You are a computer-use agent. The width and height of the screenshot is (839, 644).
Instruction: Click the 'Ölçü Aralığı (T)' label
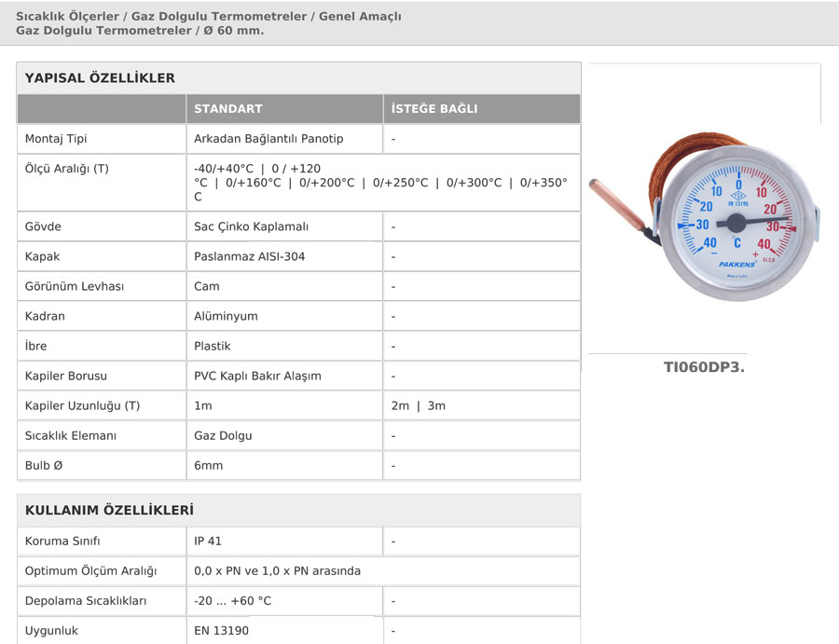(66, 169)
